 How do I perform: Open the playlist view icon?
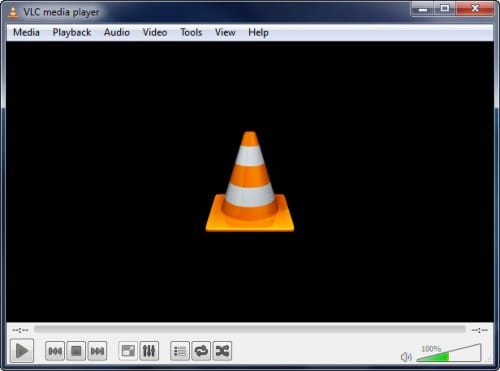pos(180,351)
